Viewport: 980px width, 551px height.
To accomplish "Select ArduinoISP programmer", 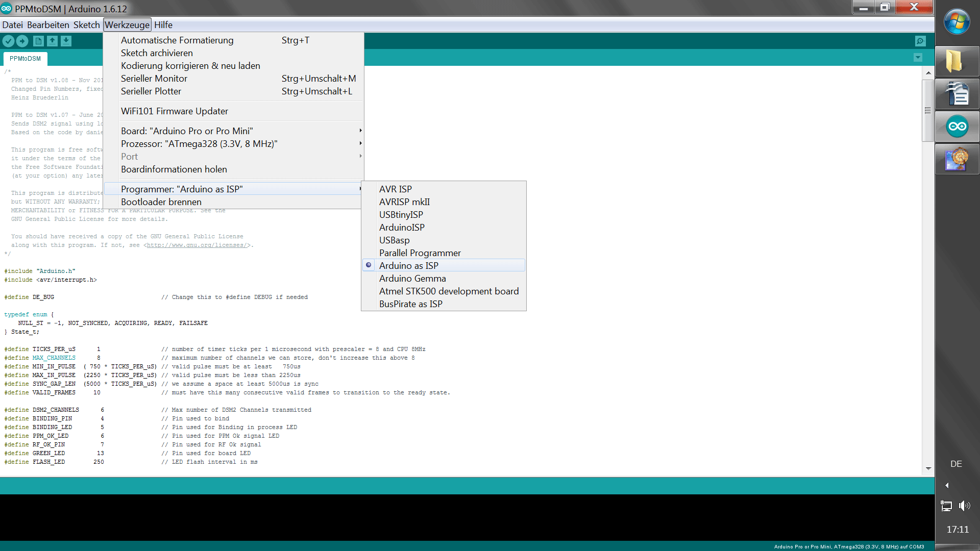I will pos(444,228).
